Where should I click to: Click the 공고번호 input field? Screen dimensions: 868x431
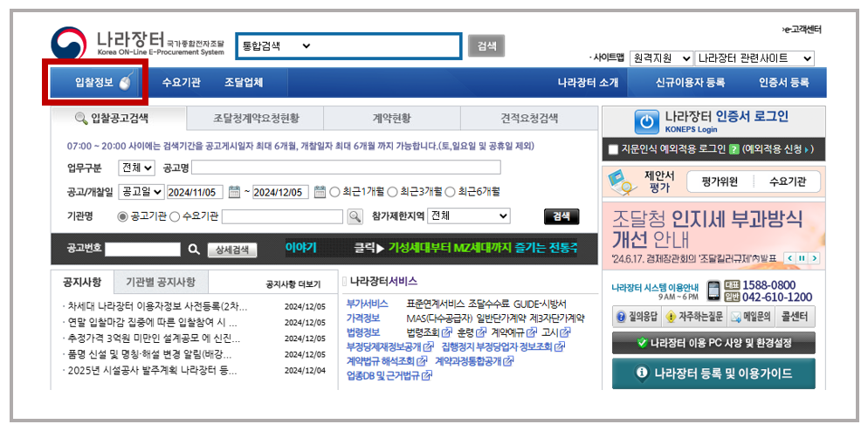point(143,250)
